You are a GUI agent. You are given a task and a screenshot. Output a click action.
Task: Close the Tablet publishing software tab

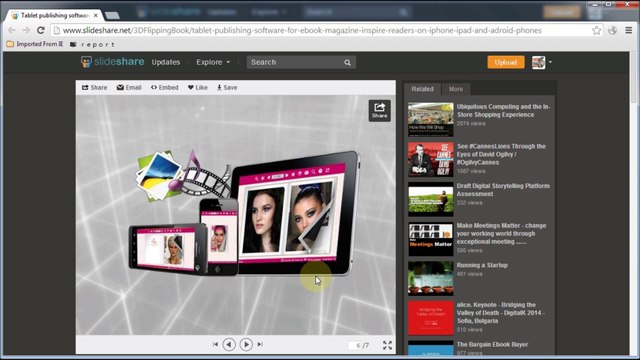tap(96, 16)
